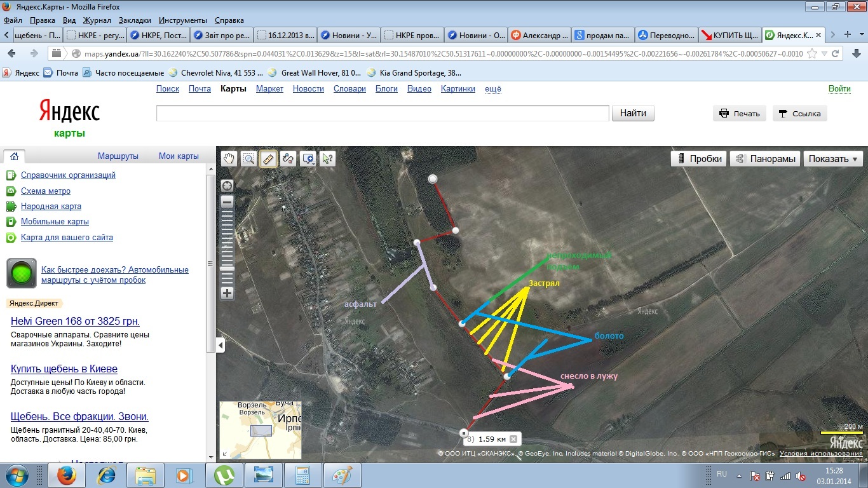868x488 pixels.
Task: Reload the page with refresh icon
Action: [836, 53]
